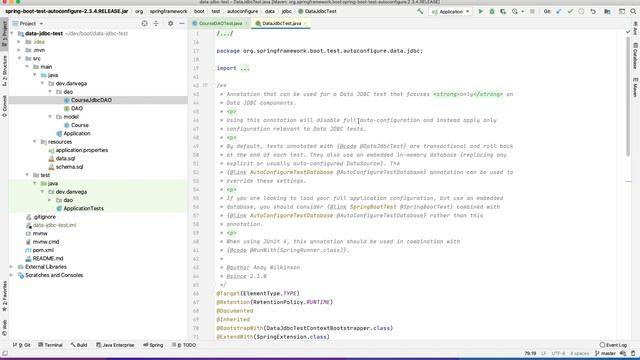This screenshot has height=360, width=640.
Task: Click the Stop square icon
Action: pos(532,11)
